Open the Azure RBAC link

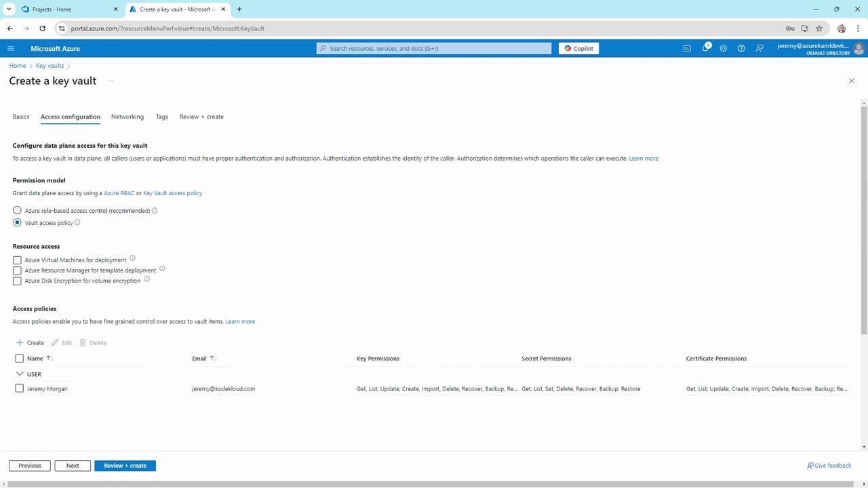119,193
